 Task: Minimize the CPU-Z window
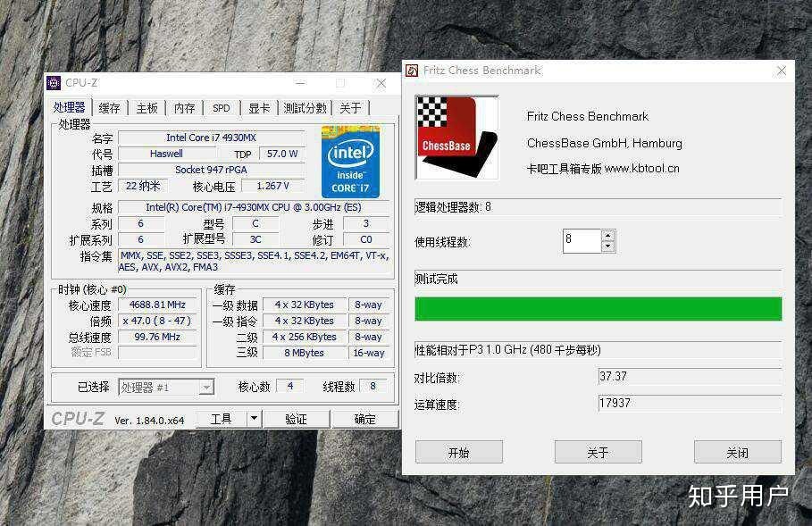pyautogui.click(x=300, y=83)
